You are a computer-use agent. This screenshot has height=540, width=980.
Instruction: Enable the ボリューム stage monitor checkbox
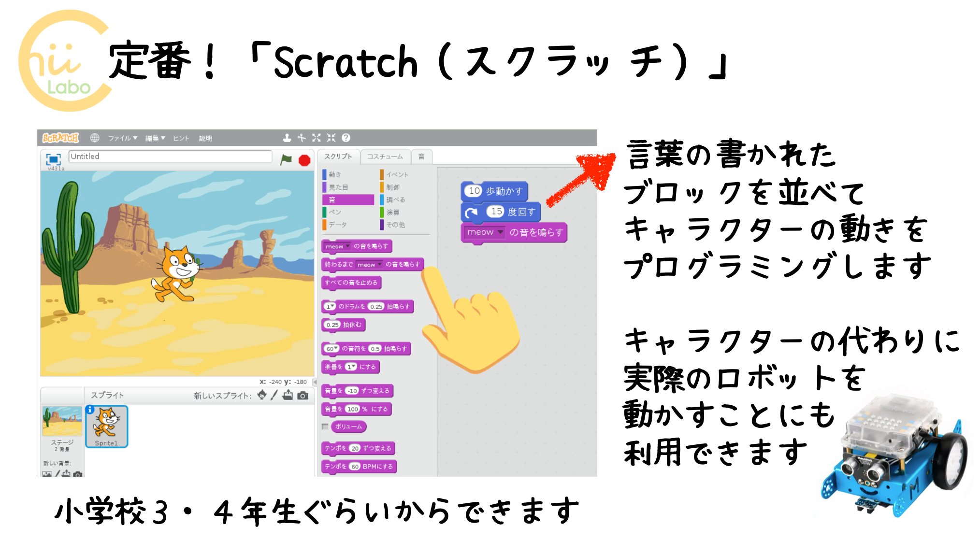pos(324,426)
